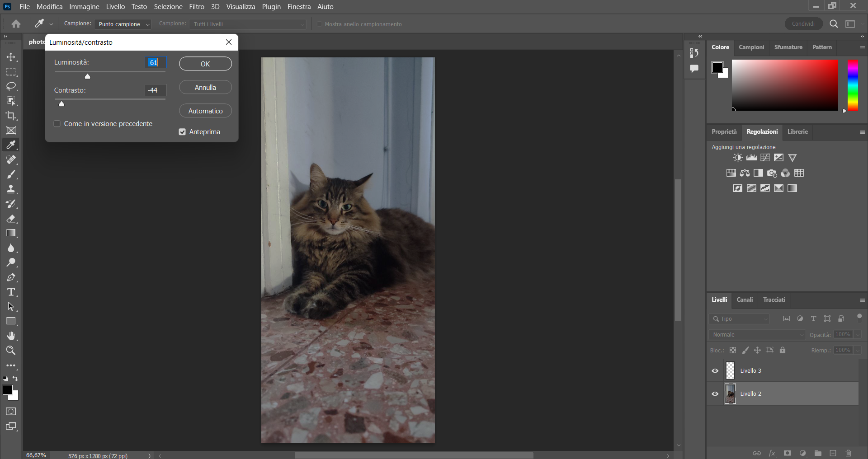The width and height of the screenshot is (868, 459).
Task: Click the Automatico button
Action: click(205, 110)
